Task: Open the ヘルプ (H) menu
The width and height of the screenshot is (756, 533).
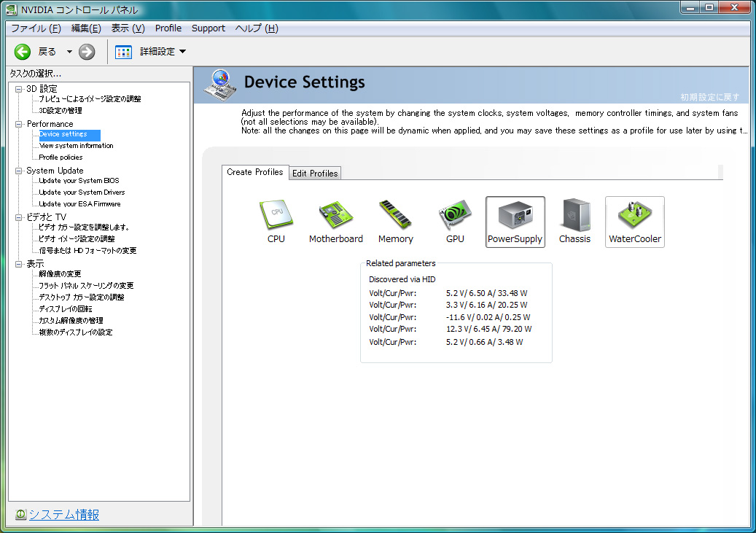Action: [x=257, y=28]
